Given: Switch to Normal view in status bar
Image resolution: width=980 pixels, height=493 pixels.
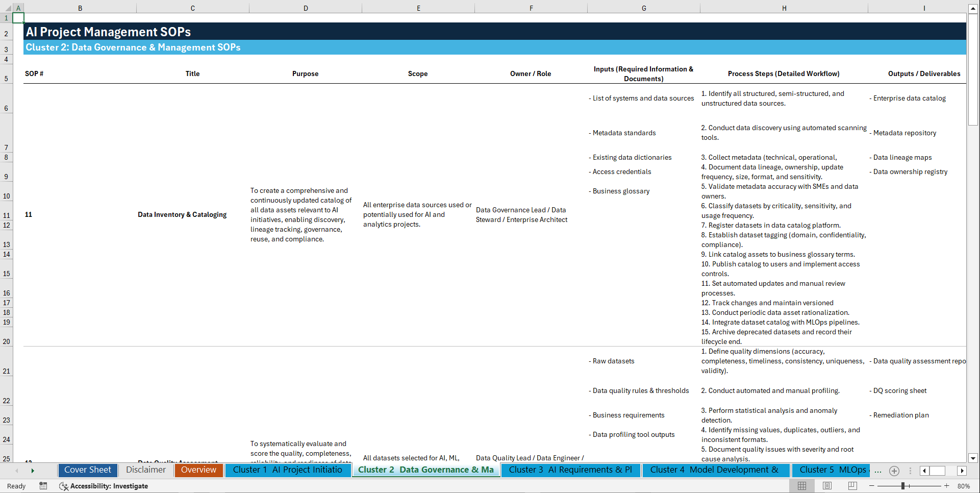Looking at the screenshot, I should coord(801,486).
